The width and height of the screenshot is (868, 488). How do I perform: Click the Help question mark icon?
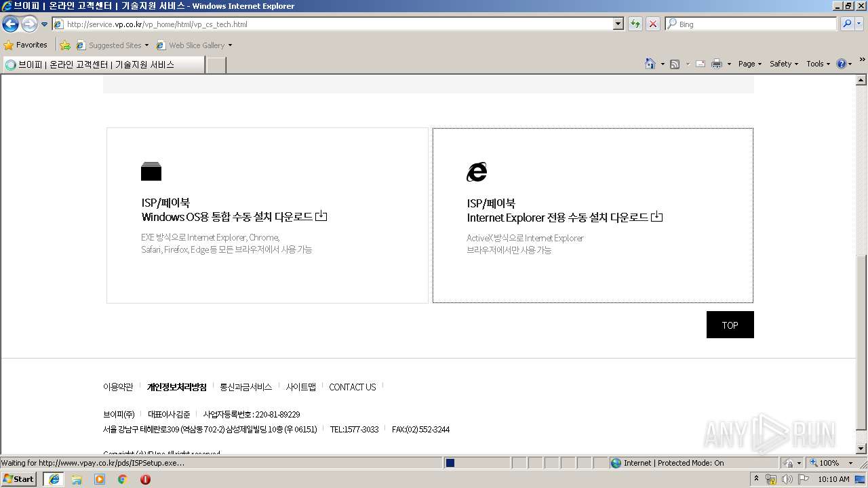coord(842,64)
